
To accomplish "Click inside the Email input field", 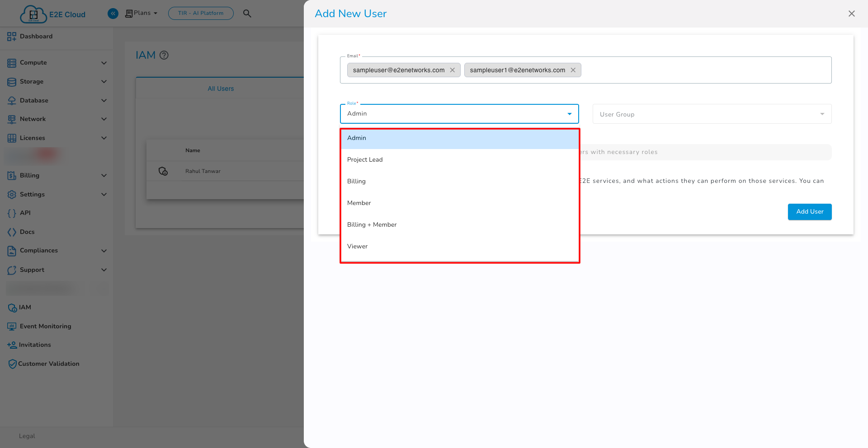I will (x=705, y=70).
